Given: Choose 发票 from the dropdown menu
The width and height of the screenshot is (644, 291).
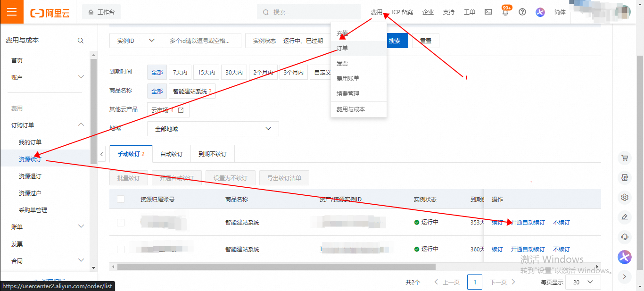Looking at the screenshot, I should click(359, 64).
